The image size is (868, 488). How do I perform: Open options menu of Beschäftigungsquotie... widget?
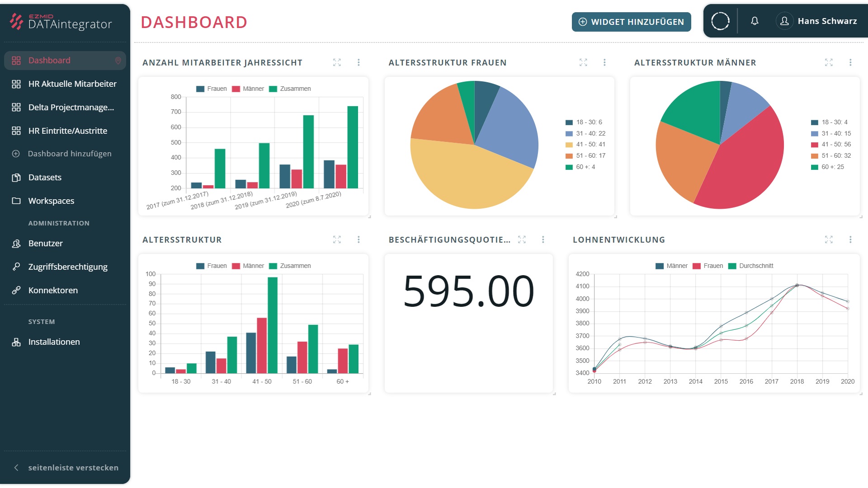tap(543, 239)
